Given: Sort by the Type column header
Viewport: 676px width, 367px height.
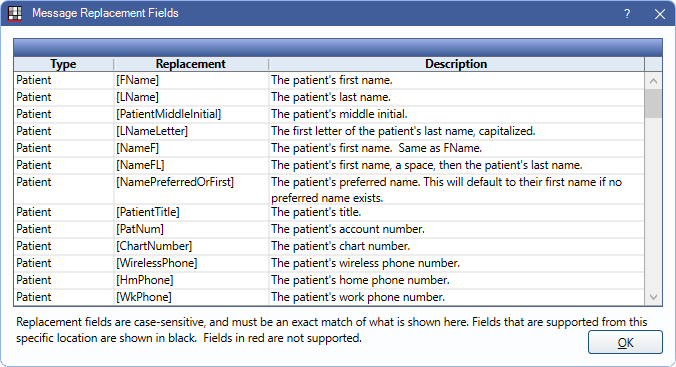Looking at the screenshot, I should (63, 64).
